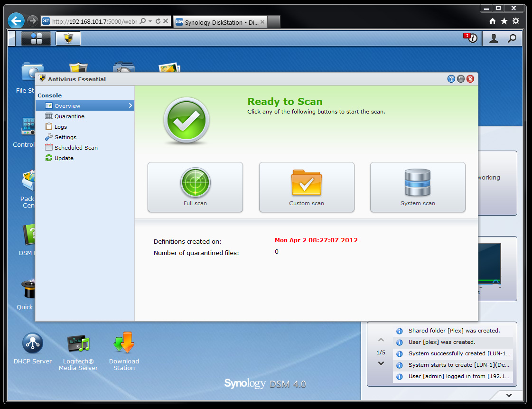Select the Synology DiskStation browser tab
The image size is (532, 409).
220,22
